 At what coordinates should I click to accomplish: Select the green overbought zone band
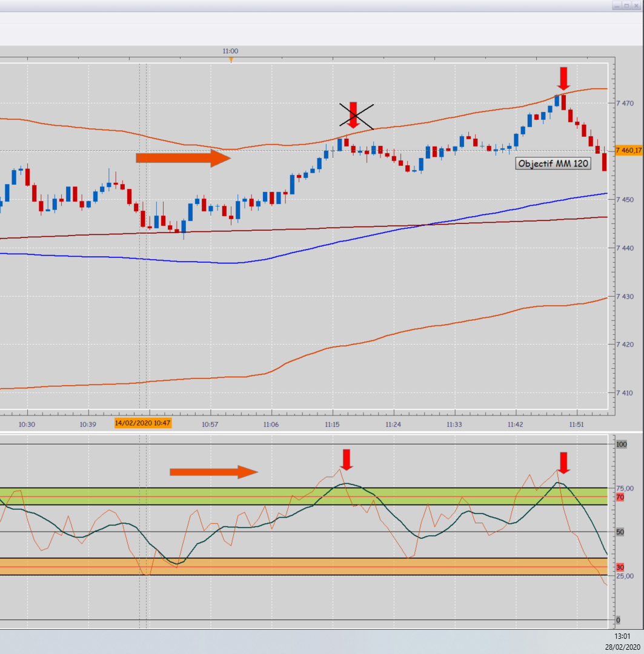click(x=304, y=497)
